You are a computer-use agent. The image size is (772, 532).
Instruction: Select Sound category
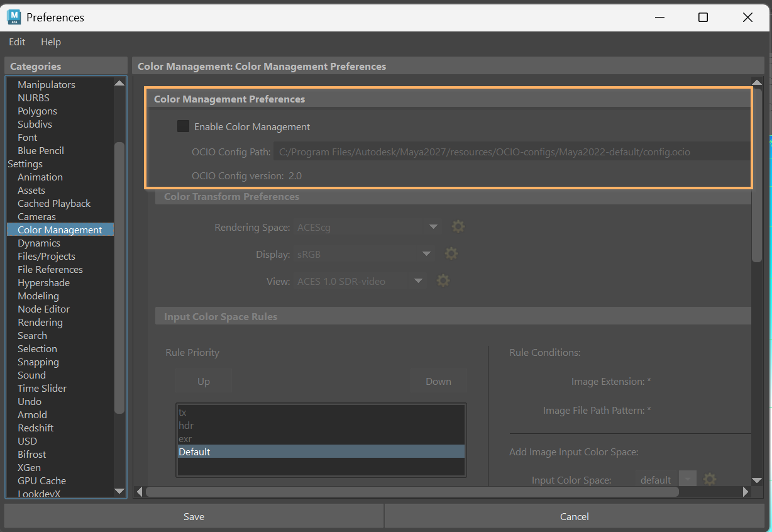[31, 375]
